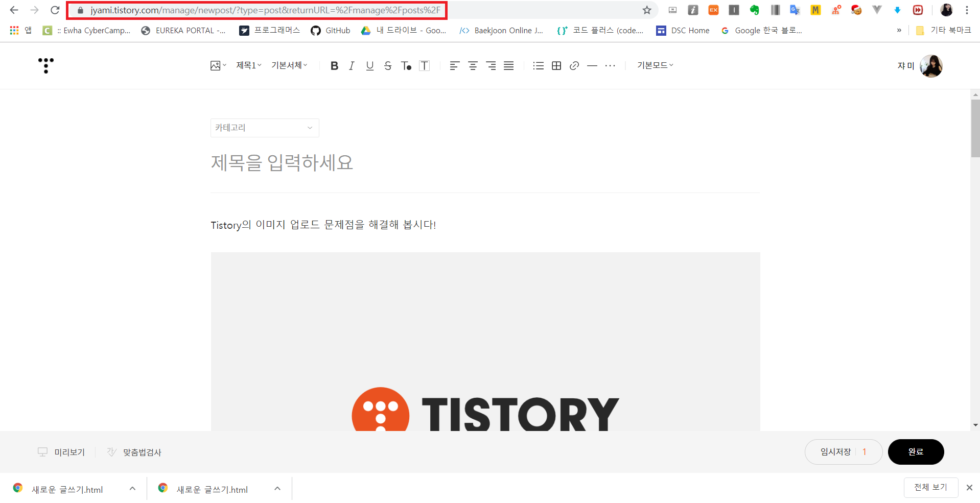This screenshot has height=503, width=980.
Task: Open the more options ellipsis menu
Action: coord(610,66)
